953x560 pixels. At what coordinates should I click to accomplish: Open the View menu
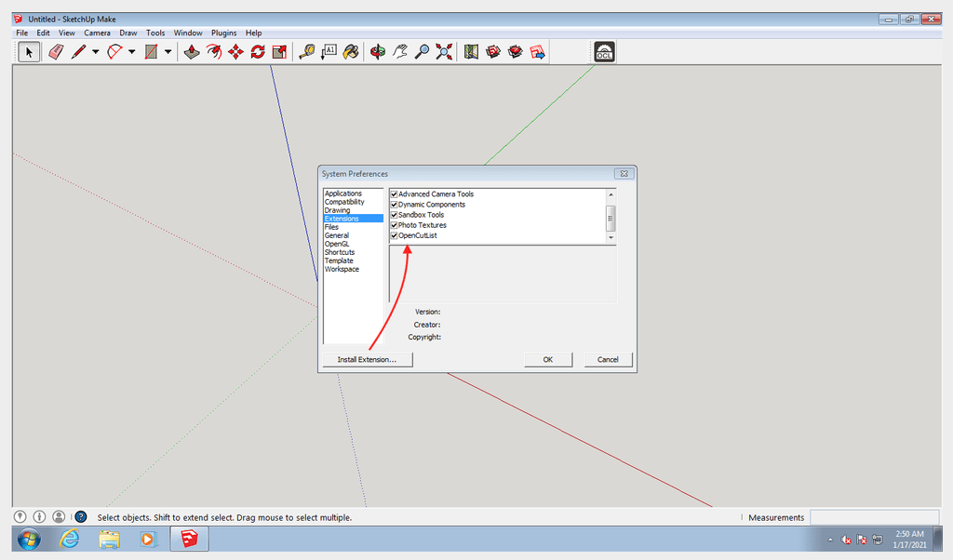[x=67, y=33]
